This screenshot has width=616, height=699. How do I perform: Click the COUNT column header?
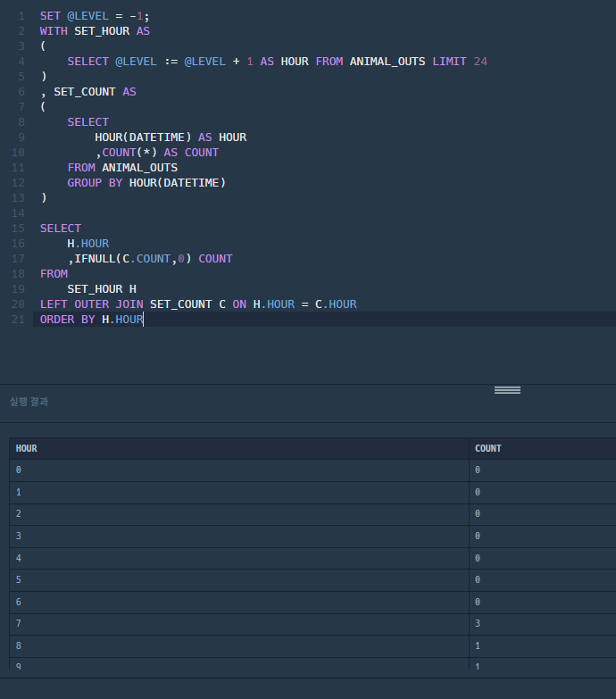543,448
